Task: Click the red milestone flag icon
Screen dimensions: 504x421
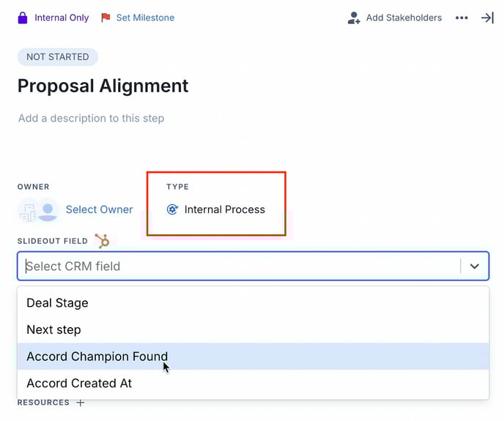Action: point(105,18)
